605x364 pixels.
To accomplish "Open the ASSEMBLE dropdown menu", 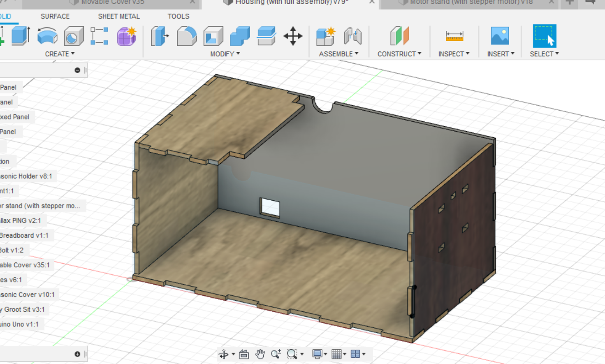I will tap(338, 54).
